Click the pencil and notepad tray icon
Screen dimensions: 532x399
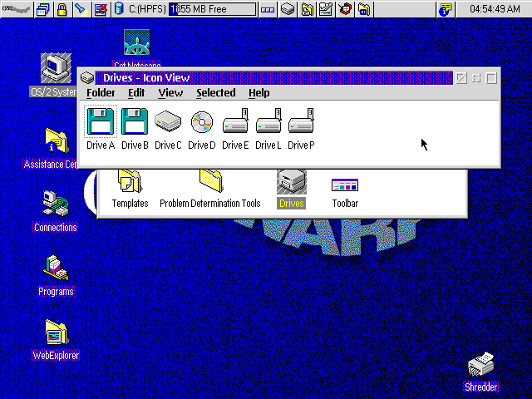[326, 9]
